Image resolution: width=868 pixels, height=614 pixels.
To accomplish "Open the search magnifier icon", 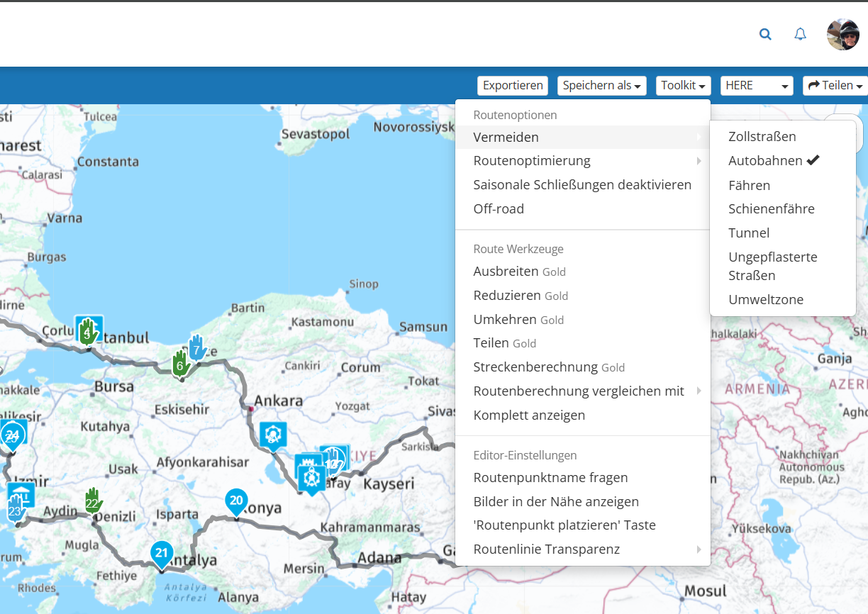I will tap(765, 33).
